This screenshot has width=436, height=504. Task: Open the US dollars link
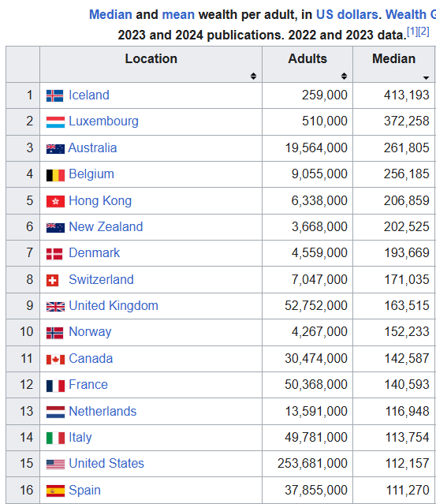coord(347,15)
